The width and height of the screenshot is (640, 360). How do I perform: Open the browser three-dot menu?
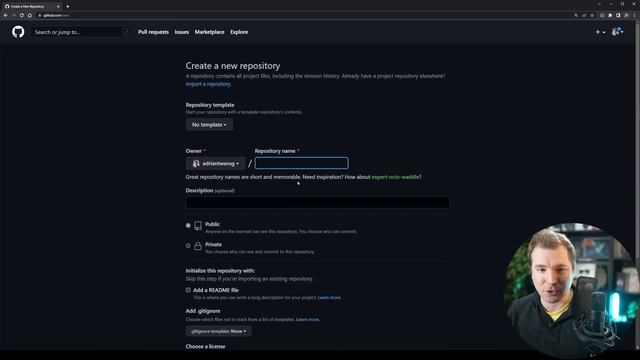click(x=634, y=16)
